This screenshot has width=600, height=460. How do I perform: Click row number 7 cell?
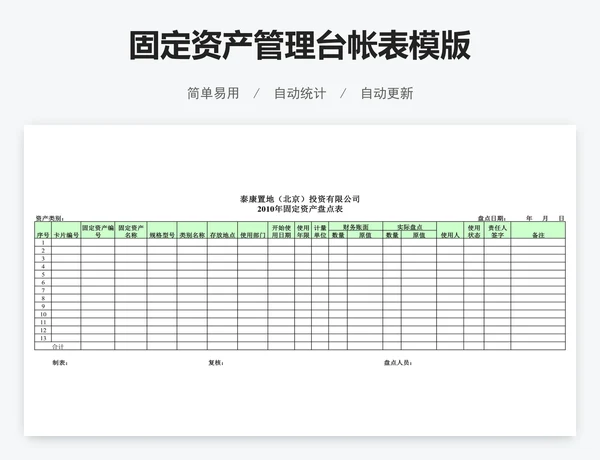pos(43,290)
